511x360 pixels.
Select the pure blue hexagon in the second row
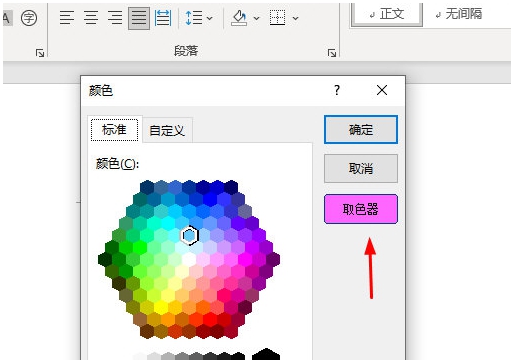[x=210, y=200]
